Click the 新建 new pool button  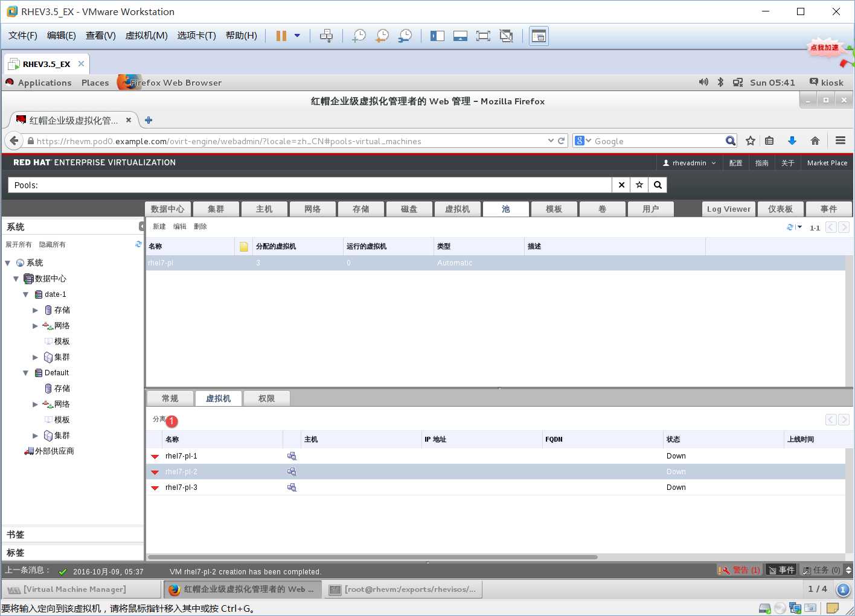click(159, 226)
